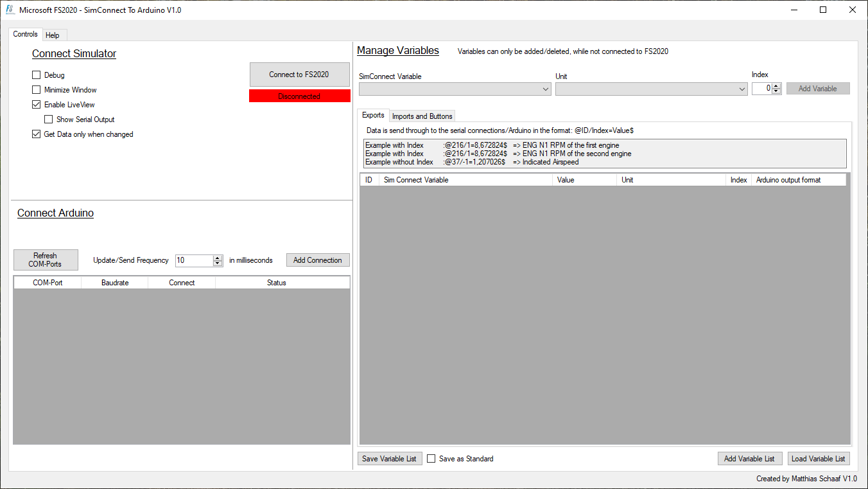868x489 pixels.
Task: Click the Connect Simulator heading
Action: (74, 54)
